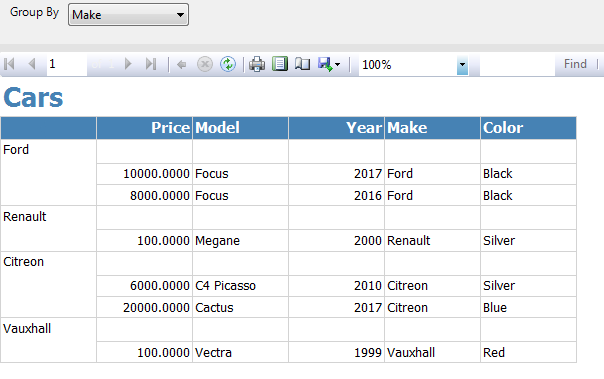Select price cell 6000.0000
Image resolution: width=604 pixels, height=379 pixels.
point(144,286)
